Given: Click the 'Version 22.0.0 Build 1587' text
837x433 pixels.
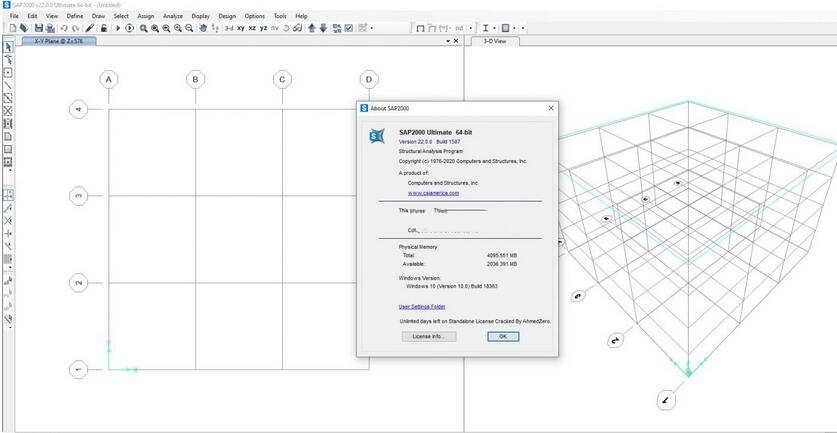Looking at the screenshot, I should (x=429, y=141).
